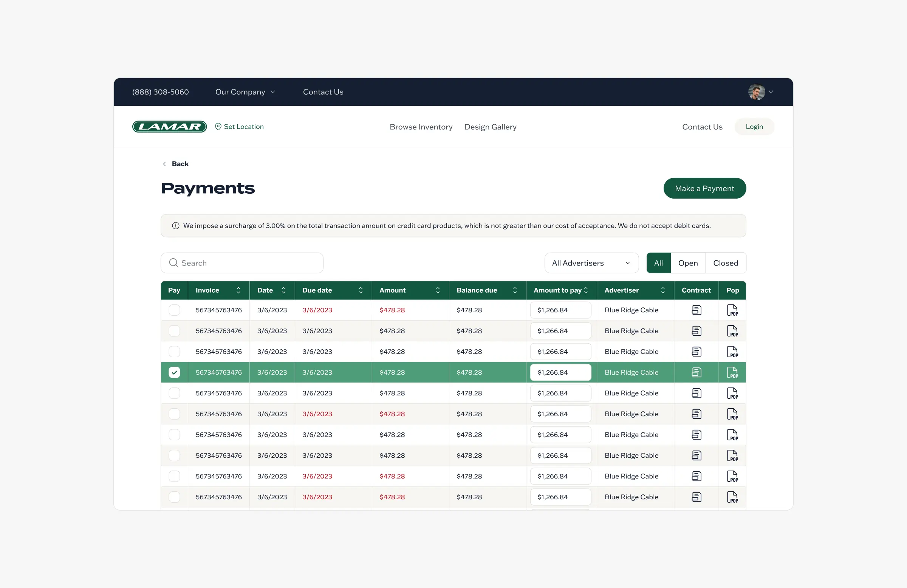Open the All Advertisers dropdown
The height and width of the screenshot is (588, 907).
tap(591, 263)
